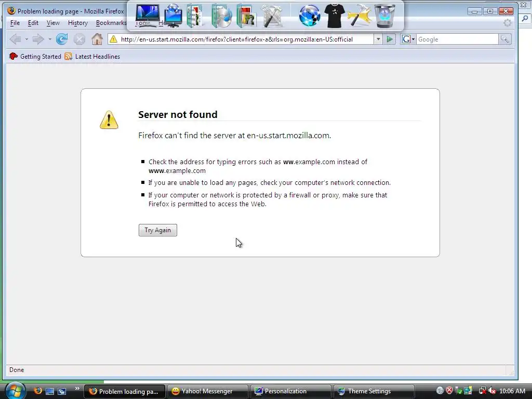The height and width of the screenshot is (399, 532).
Task: Open the pictures folder dock icon
Action: tap(246, 16)
